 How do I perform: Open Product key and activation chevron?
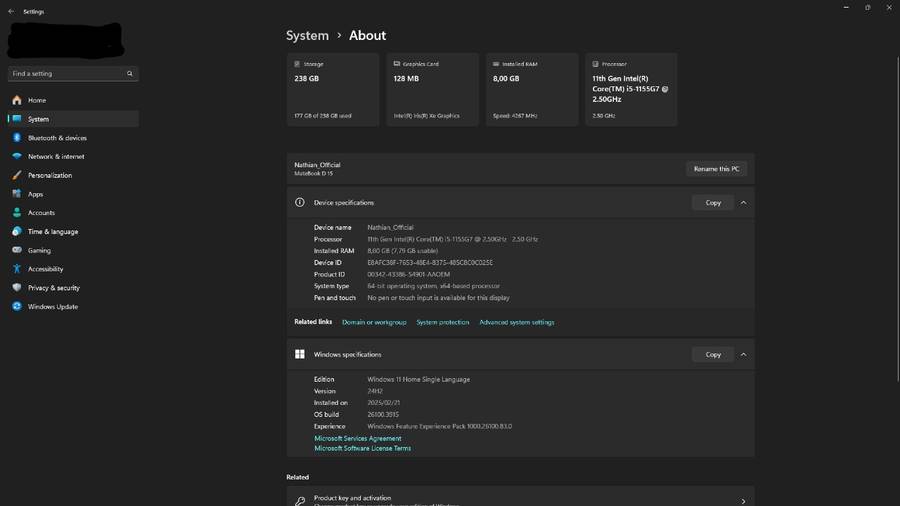tap(743, 501)
